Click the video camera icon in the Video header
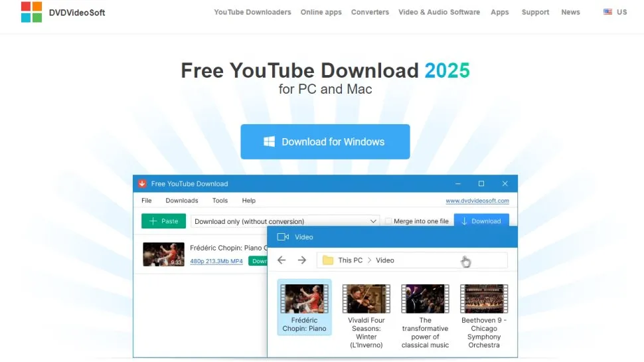 (x=283, y=236)
